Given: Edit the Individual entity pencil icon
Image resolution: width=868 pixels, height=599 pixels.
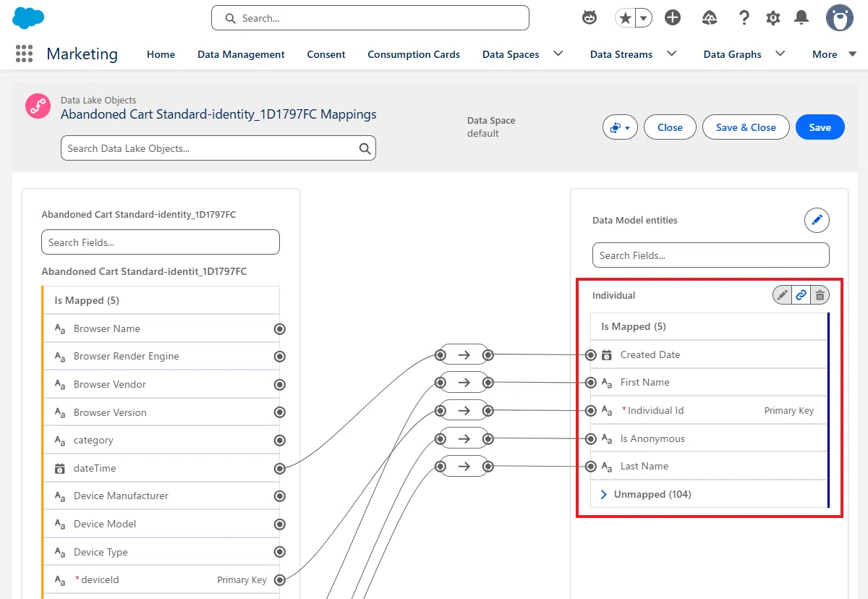Looking at the screenshot, I should click(782, 295).
